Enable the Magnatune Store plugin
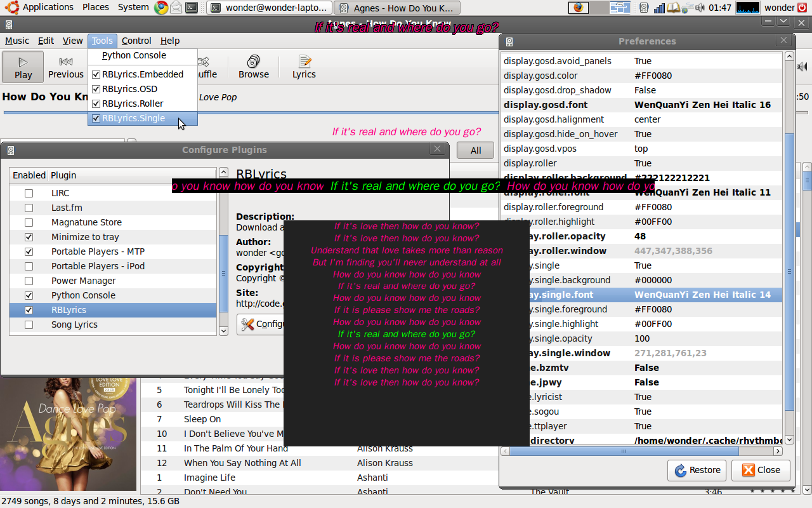 tap(29, 222)
